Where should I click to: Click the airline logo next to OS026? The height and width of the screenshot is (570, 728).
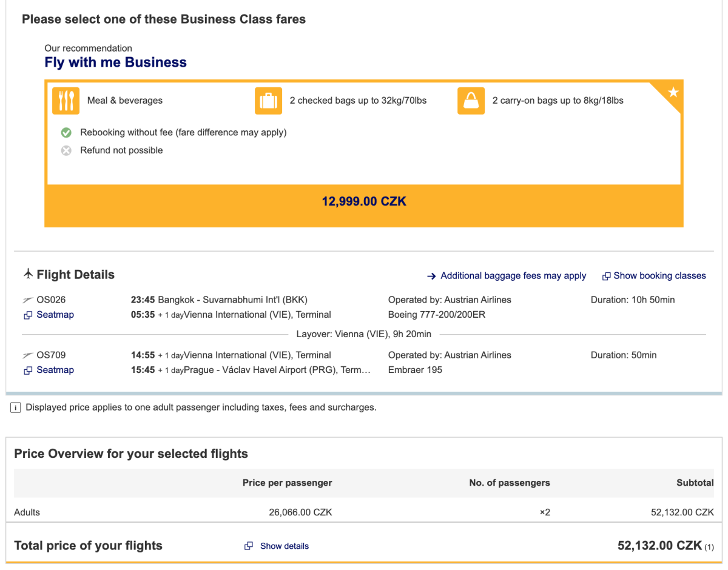pyautogui.click(x=28, y=300)
